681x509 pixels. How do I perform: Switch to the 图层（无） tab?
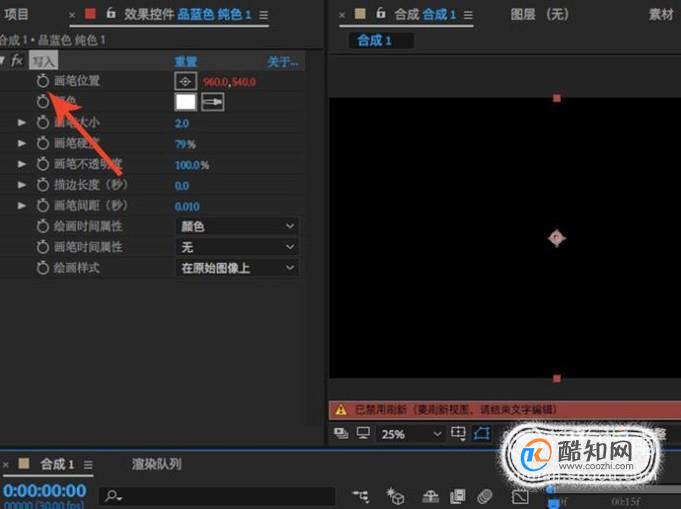coord(539,14)
